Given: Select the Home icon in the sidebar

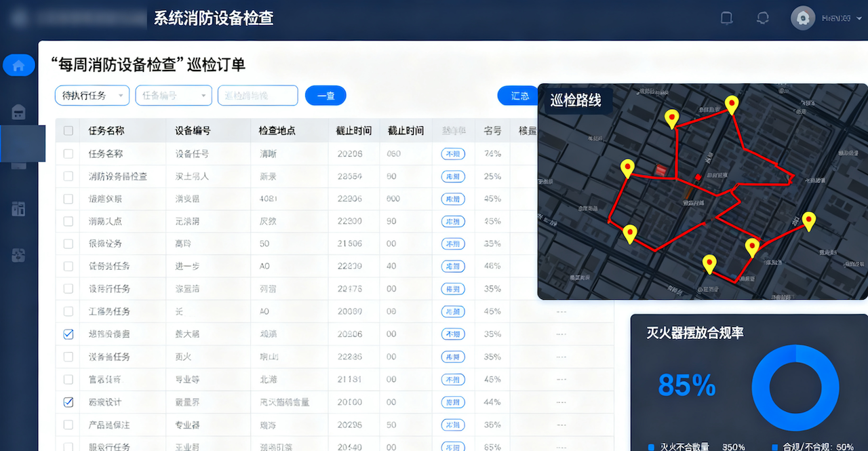Looking at the screenshot, I should (x=18, y=65).
